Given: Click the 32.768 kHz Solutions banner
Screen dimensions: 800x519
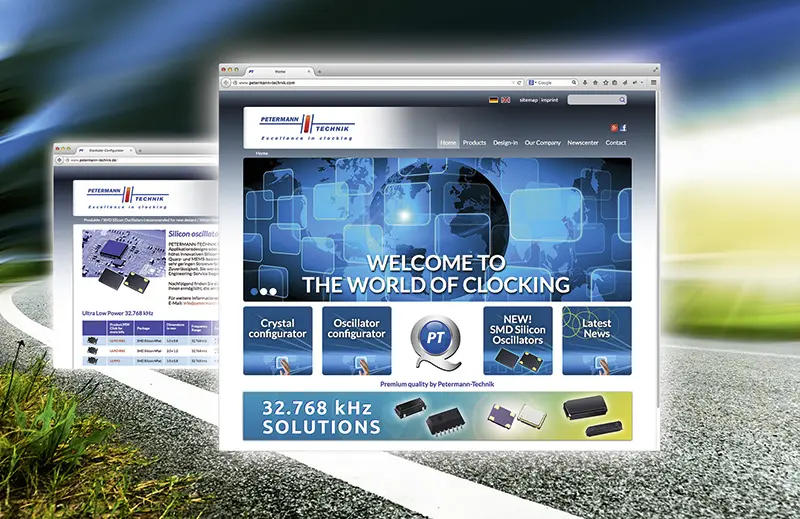Looking at the screenshot, I should (x=437, y=416).
